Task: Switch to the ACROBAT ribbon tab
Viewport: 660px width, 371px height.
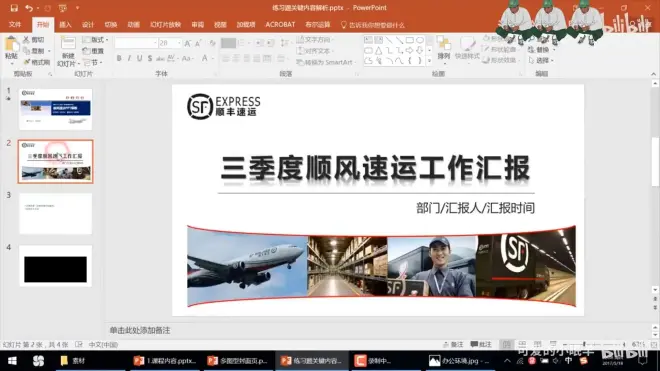Action: coord(280,25)
